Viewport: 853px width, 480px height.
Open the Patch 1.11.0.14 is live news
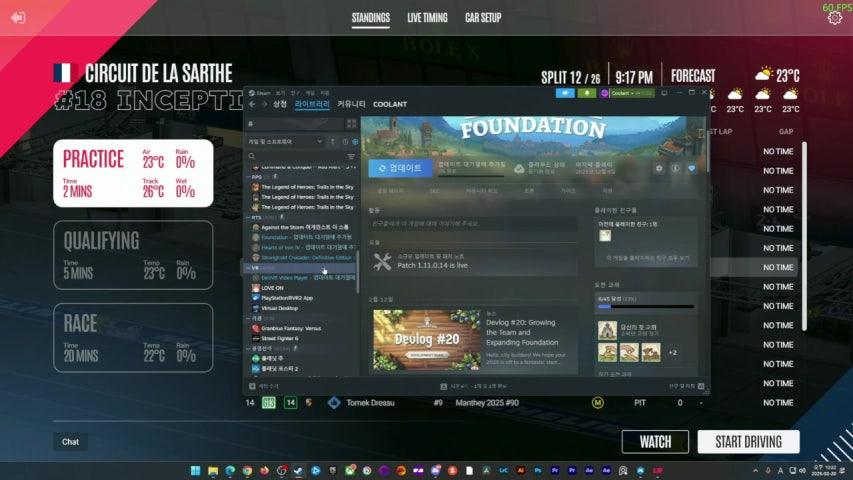coord(473,262)
